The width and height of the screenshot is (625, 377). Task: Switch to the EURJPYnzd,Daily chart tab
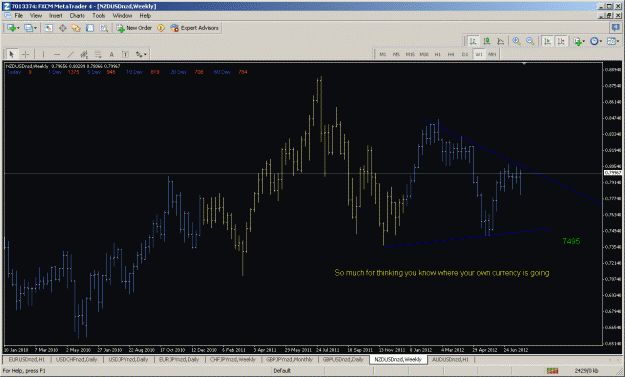click(x=179, y=359)
